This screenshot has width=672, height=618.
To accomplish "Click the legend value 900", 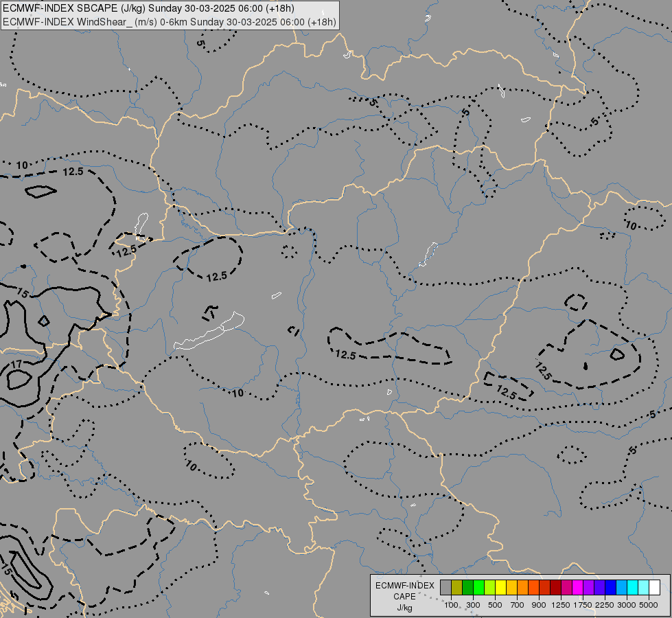I will [539, 605].
